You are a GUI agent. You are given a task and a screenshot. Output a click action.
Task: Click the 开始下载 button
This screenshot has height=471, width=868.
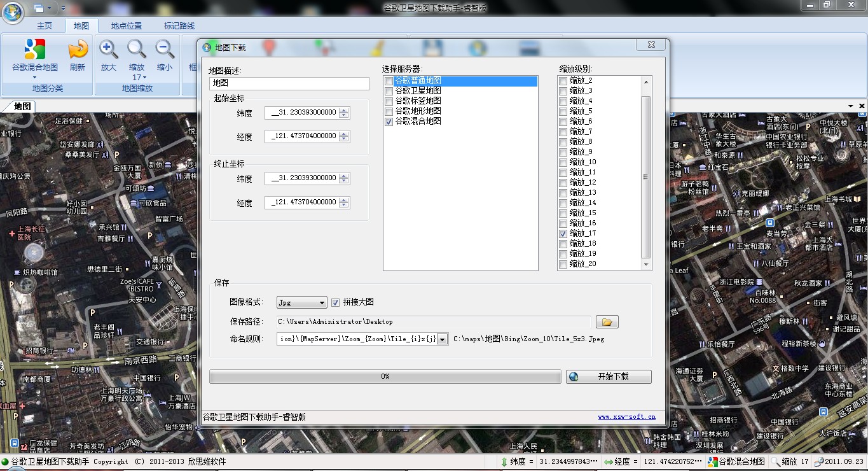pos(609,377)
